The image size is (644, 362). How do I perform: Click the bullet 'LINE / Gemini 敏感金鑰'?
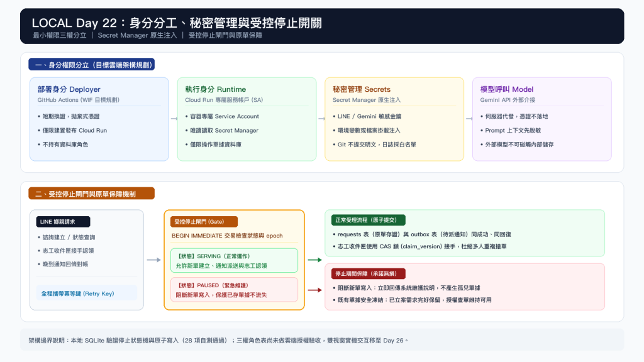[x=369, y=116]
